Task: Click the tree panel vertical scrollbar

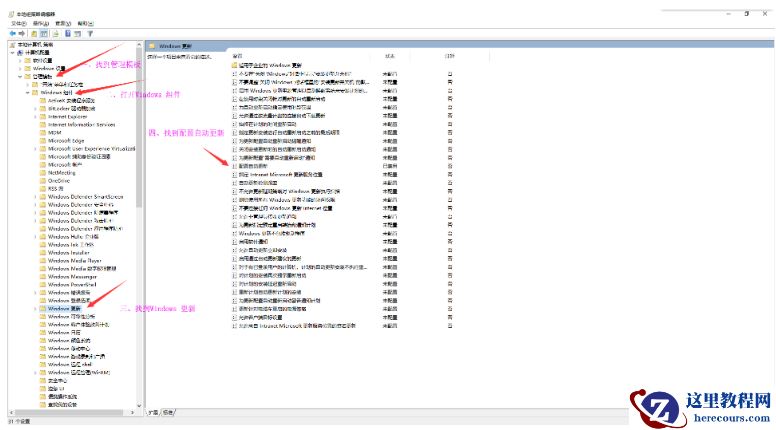Action: [x=139, y=129]
